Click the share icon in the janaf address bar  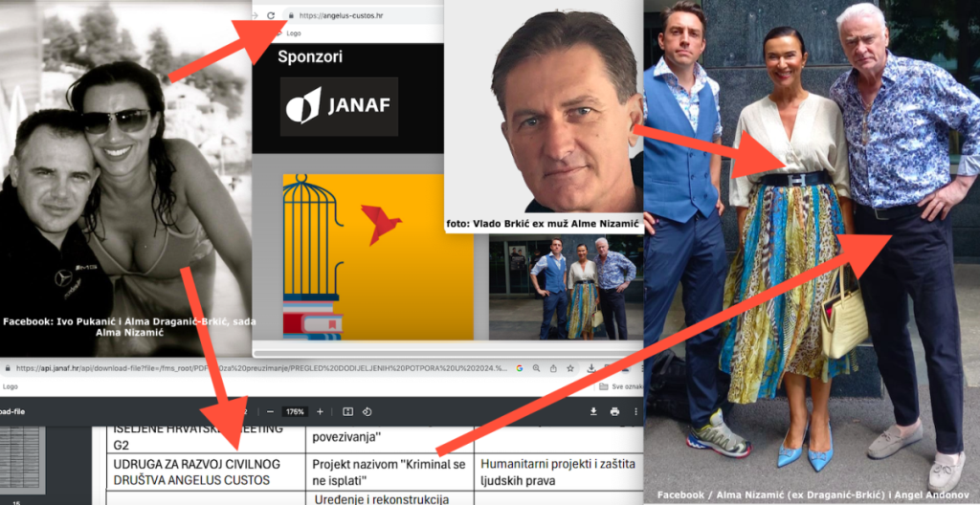tap(554, 367)
